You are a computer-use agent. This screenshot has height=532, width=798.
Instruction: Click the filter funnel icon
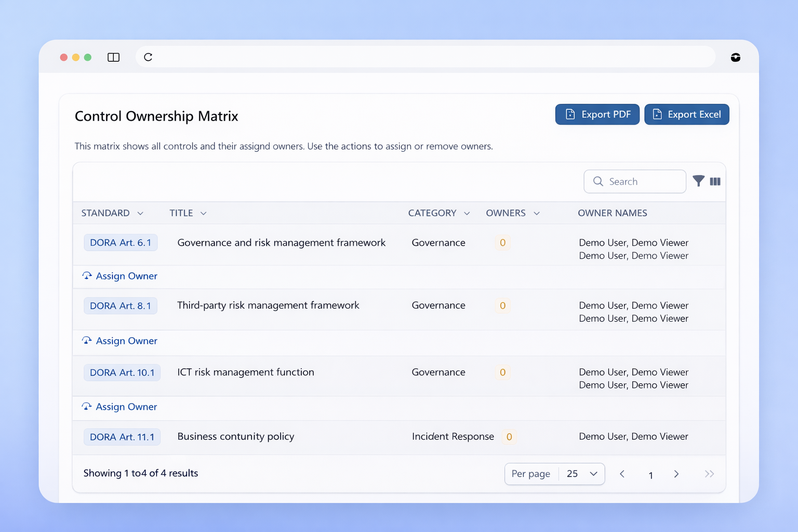[x=698, y=181]
